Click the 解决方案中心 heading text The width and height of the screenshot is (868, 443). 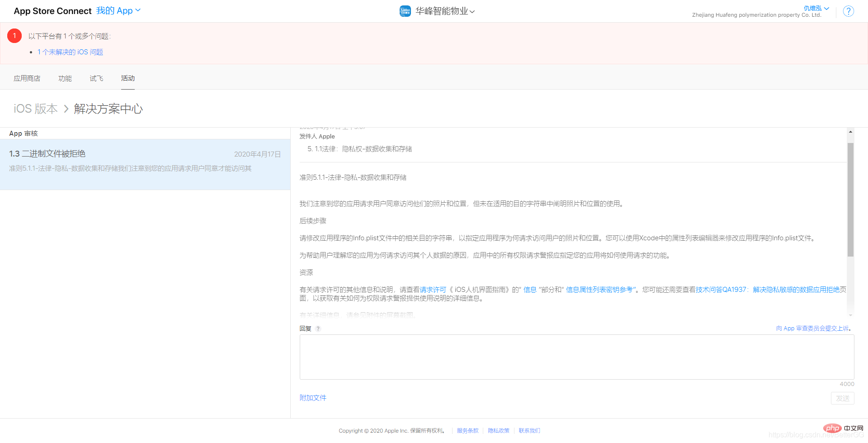coord(108,109)
